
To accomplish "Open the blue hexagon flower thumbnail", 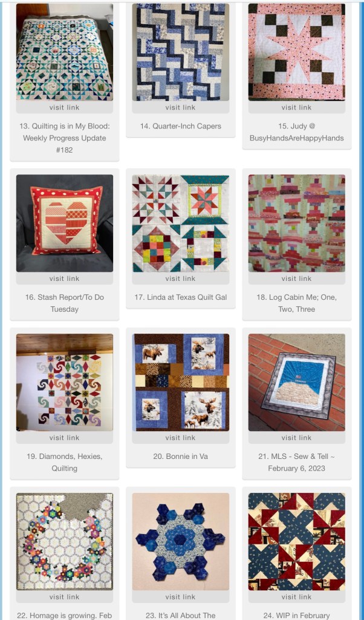I will [180, 541].
